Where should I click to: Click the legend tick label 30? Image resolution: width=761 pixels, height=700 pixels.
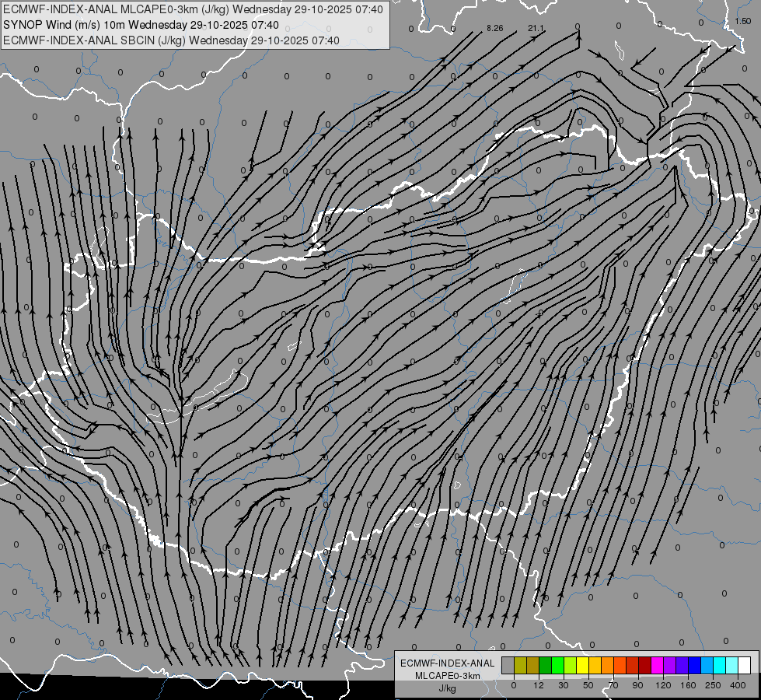pos(564,685)
